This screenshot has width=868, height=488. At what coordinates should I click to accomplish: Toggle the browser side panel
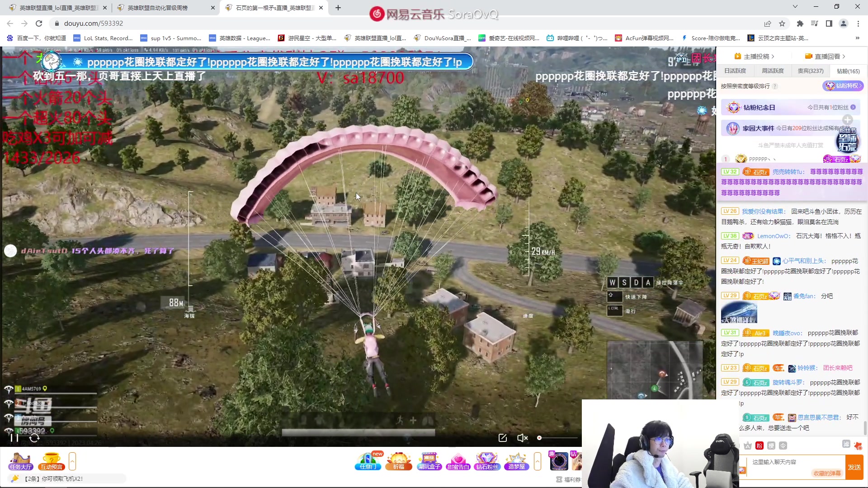(829, 23)
